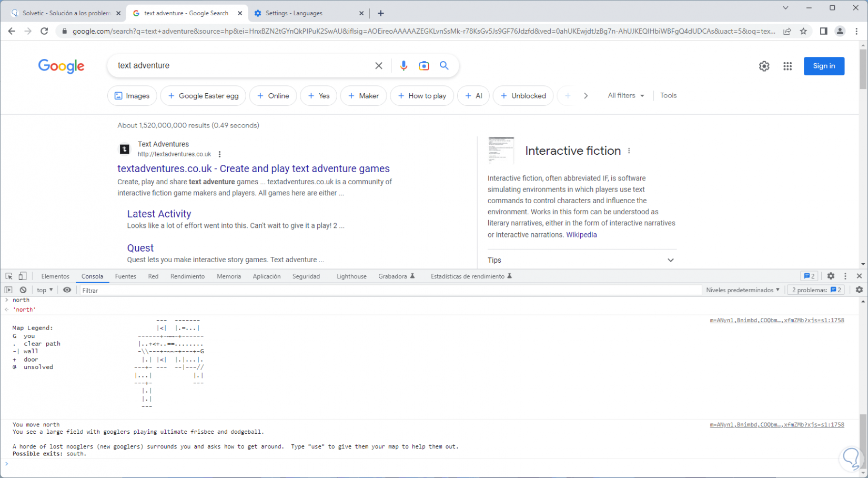The width and height of the screenshot is (868, 478).
Task: Expand the Tips section
Action: [582, 260]
